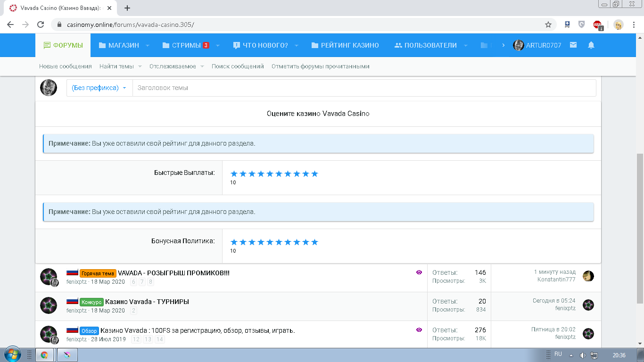Screen dimensions: 644x362
Task: Open the МАГАЗИН menu item
Action: 119,45
